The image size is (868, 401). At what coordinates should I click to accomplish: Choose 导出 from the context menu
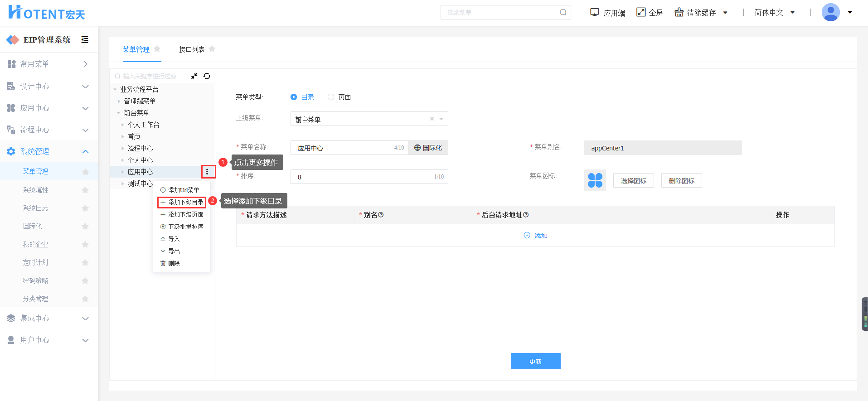[170, 251]
